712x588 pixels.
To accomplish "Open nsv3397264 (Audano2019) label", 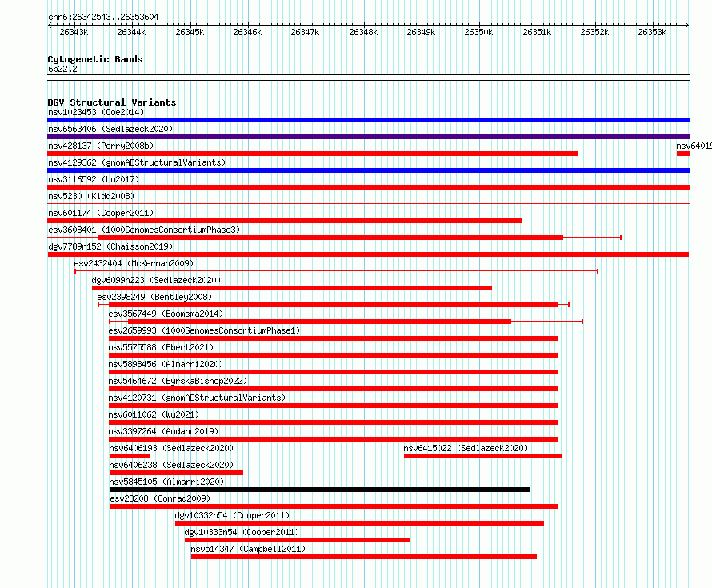I will [163, 431].
